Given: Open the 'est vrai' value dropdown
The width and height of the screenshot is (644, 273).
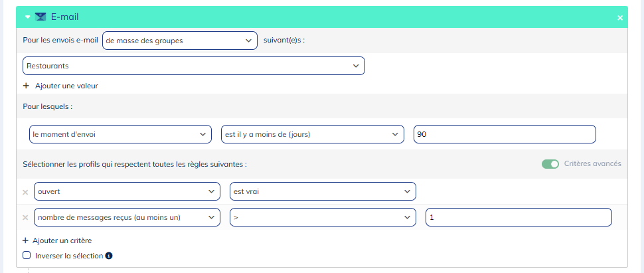Looking at the screenshot, I should pyautogui.click(x=323, y=192).
